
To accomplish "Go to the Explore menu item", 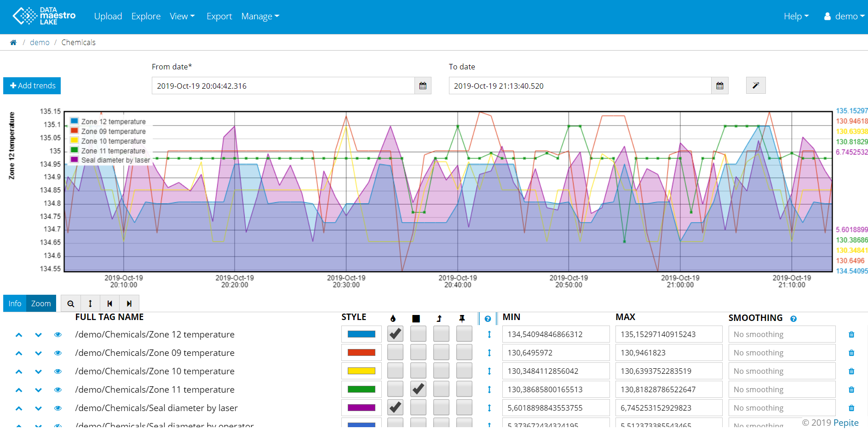I will [146, 17].
